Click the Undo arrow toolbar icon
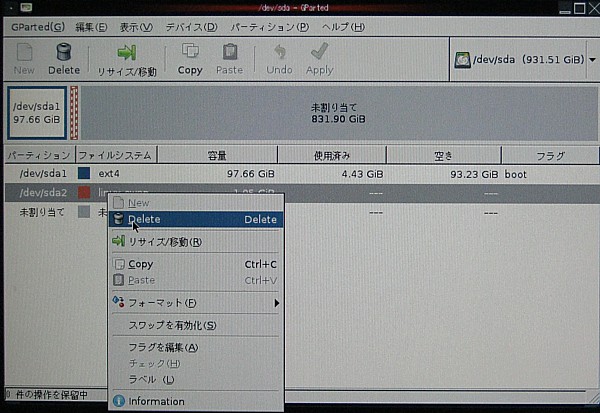 280,52
